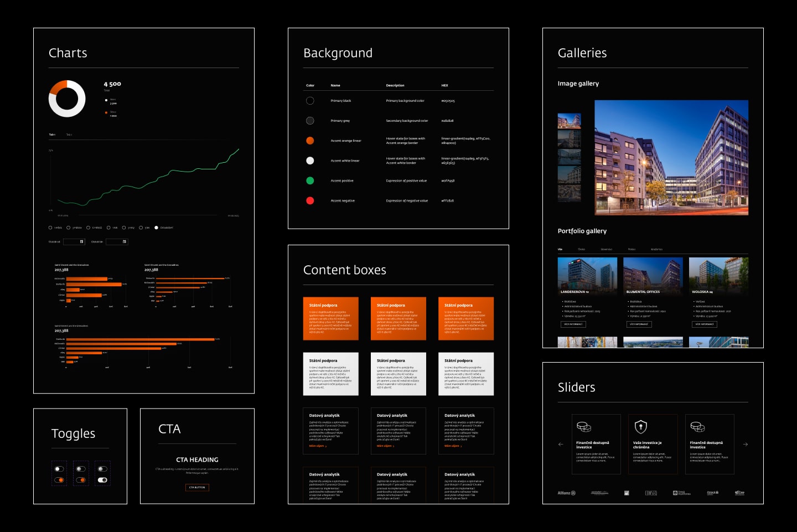797x532 pixels.
Task: Select the 6 měsíců radio button
Action: tap(88, 228)
